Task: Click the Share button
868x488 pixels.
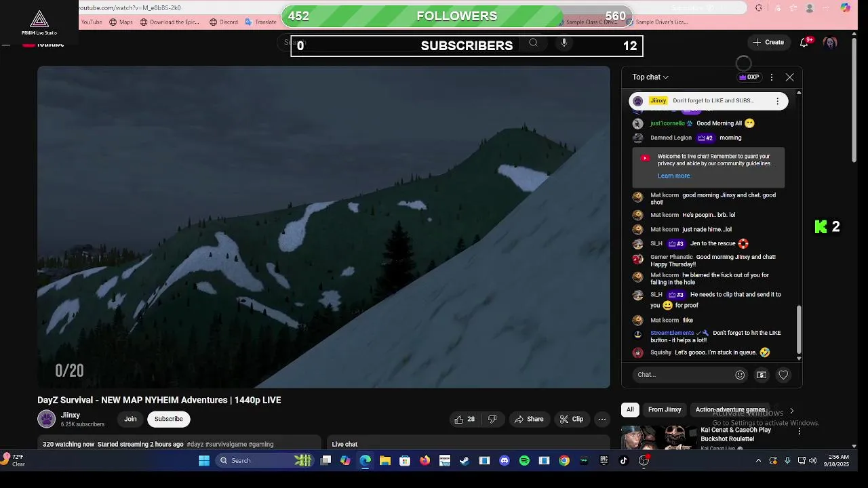Action: coord(528,420)
